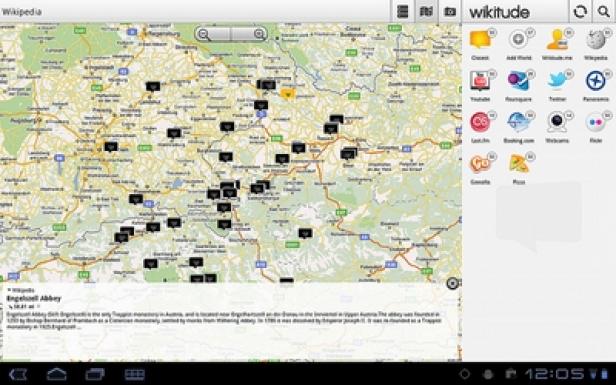The image size is (616, 385).
Task: Open the Engelszell Abbey title
Action: click(34, 299)
